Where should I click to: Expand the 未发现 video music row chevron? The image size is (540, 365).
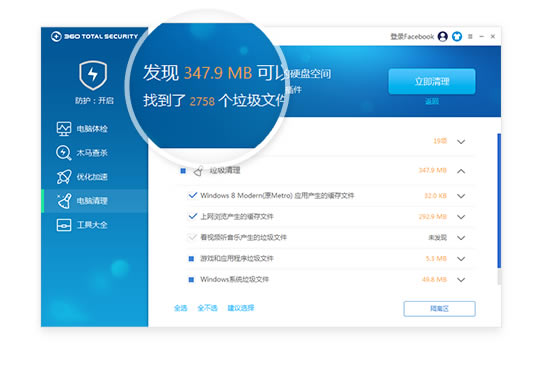[x=461, y=238]
